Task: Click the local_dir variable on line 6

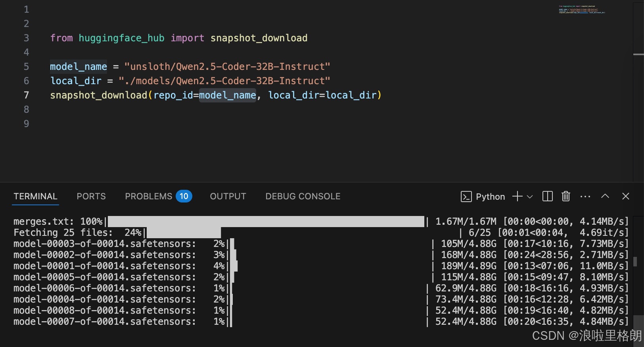Action: 76,81
